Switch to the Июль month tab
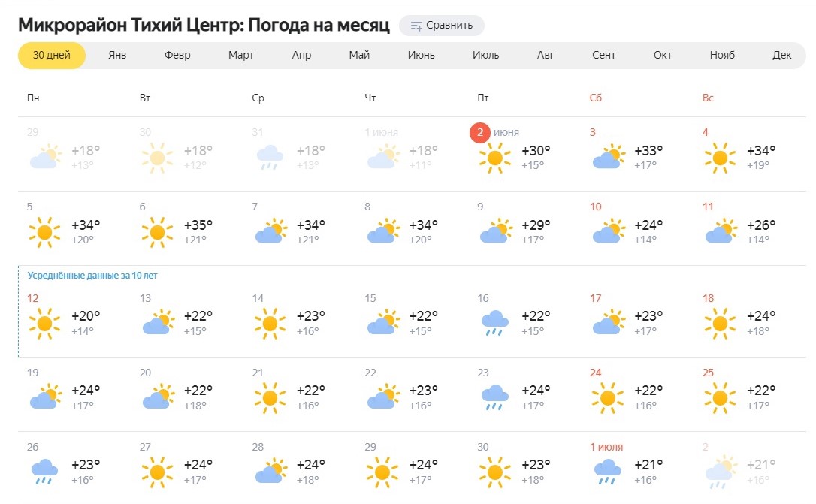 pos(485,55)
